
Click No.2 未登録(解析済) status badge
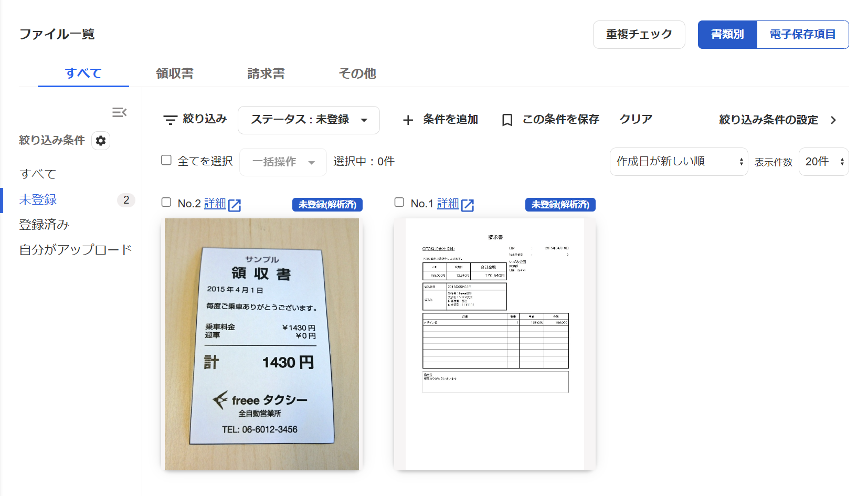click(327, 205)
